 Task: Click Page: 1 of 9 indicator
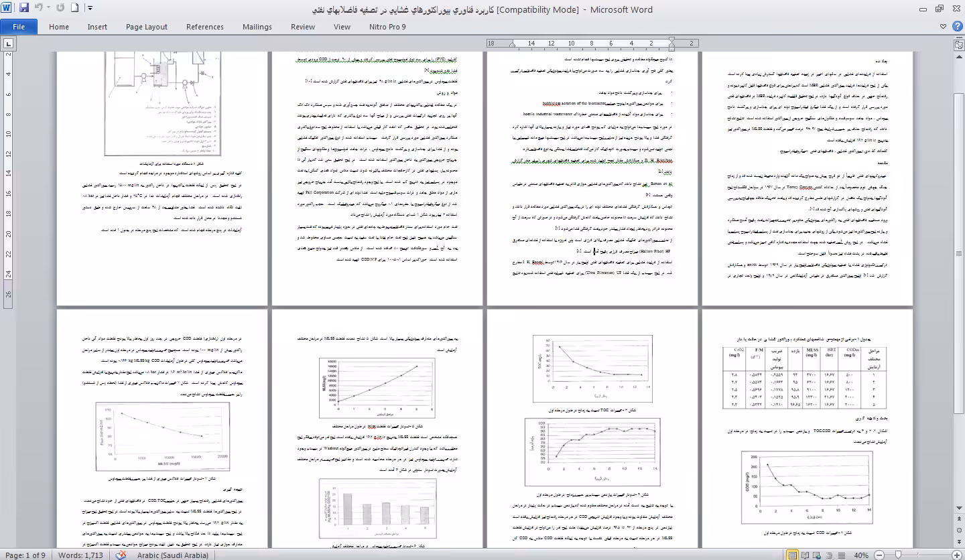26,555
